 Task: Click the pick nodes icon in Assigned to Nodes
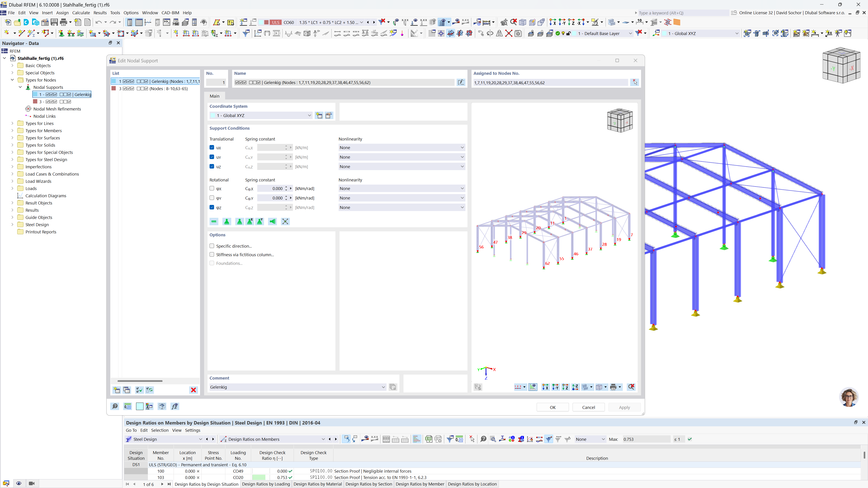(634, 82)
